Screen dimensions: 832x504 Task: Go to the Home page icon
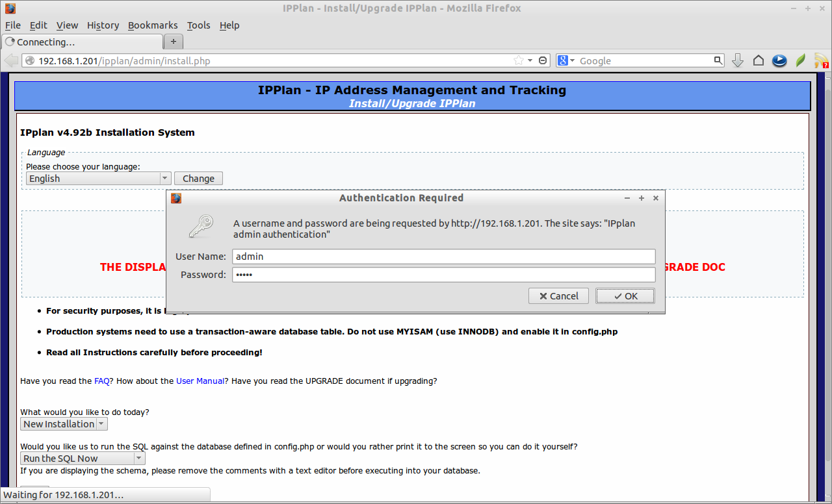click(759, 60)
